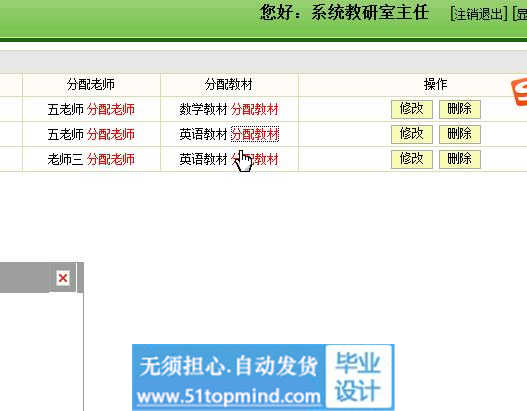Click 修改 button in 老师三 row
Viewport: 527px width, 411px height.
click(x=412, y=159)
